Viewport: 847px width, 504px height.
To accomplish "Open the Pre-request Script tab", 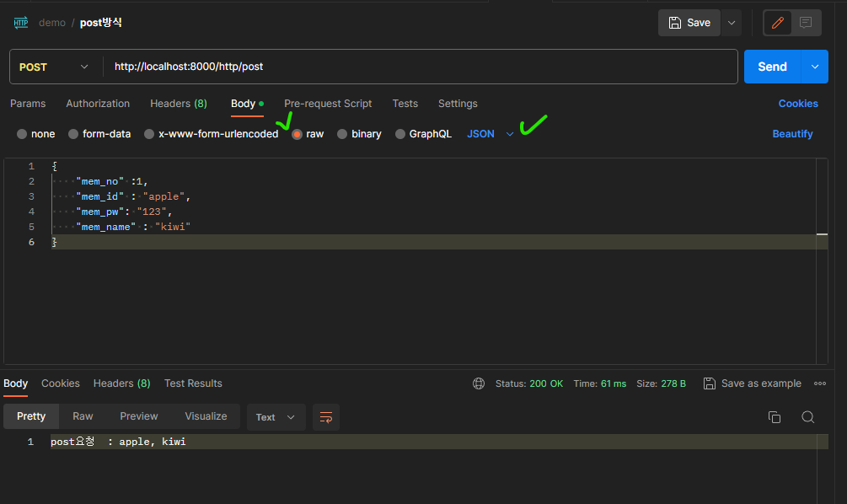I will pos(328,104).
